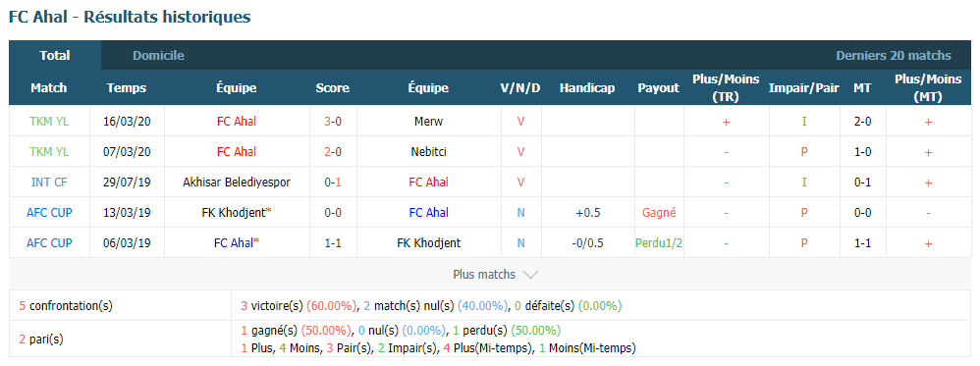Open the Derniers 20 matchs dropdown

coord(894,56)
